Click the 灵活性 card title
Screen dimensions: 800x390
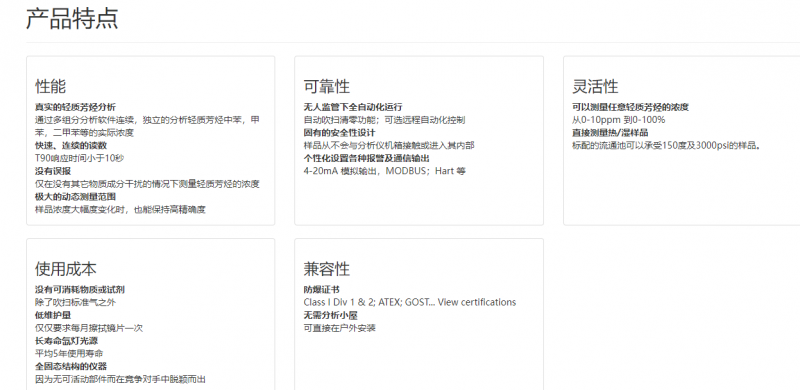[x=595, y=86]
